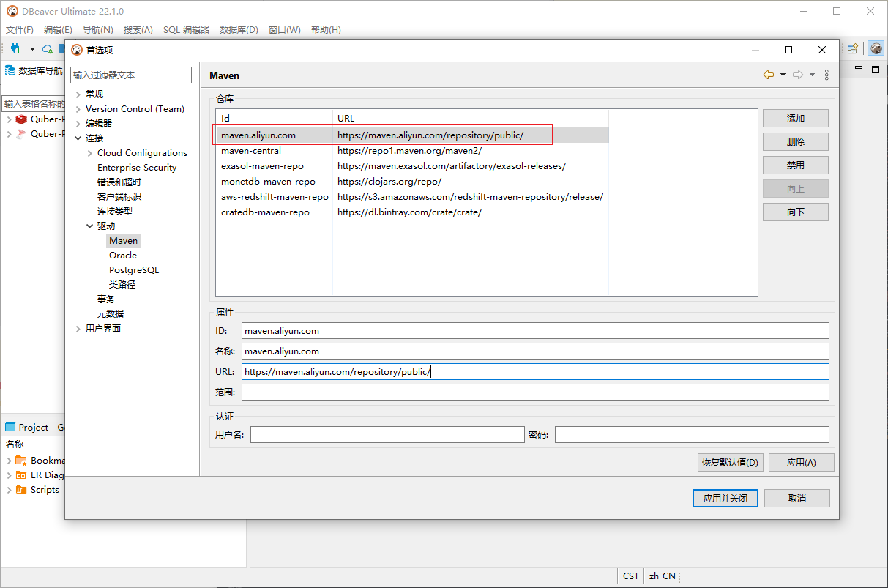Image resolution: width=888 pixels, height=588 pixels.
Task: Expand the Cloud Configurations node
Action: click(x=90, y=153)
